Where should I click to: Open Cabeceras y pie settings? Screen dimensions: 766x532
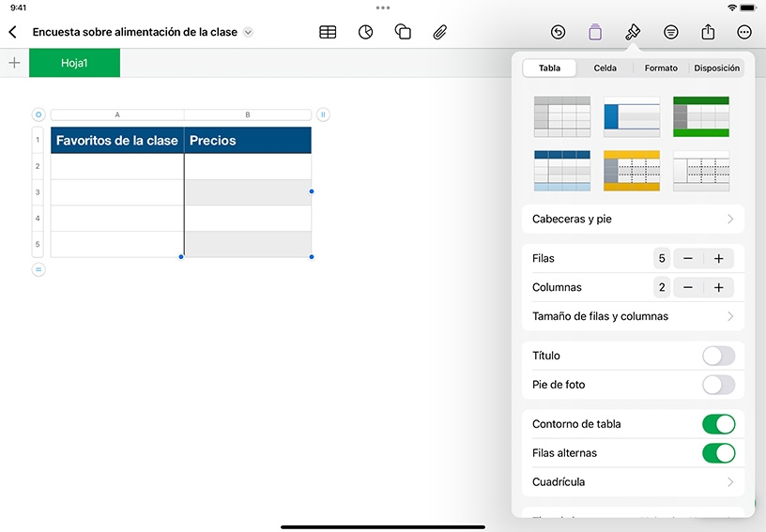(x=633, y=219)
